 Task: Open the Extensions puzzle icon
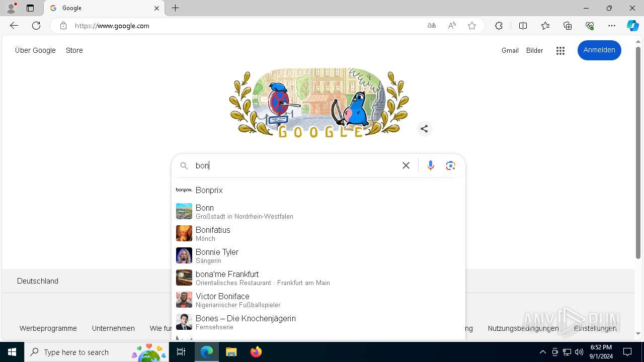point(499,26)
